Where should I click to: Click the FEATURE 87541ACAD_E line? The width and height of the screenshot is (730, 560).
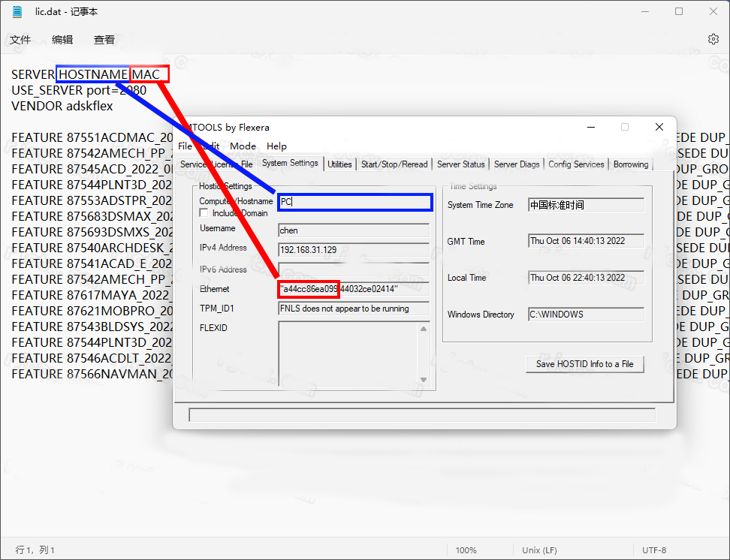point(92,264)
